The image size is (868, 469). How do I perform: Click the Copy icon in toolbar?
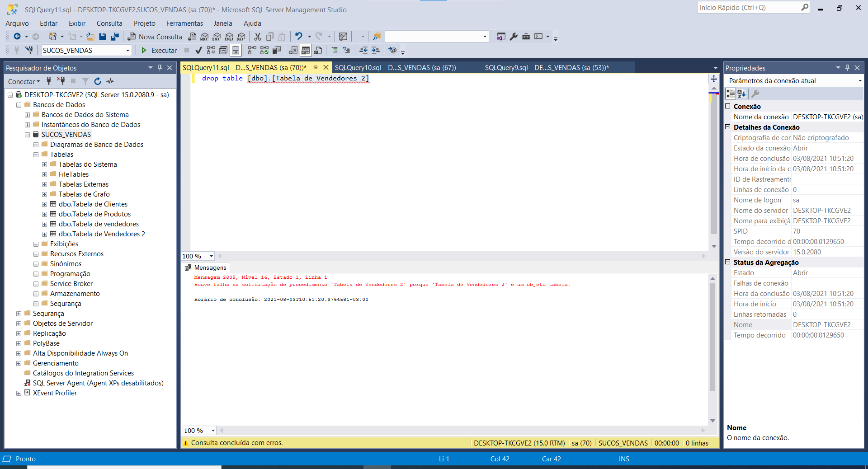point(270,37)
